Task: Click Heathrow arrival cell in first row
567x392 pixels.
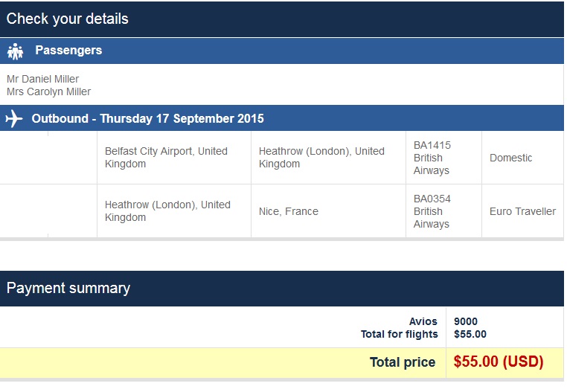Action: pos(321,158)
